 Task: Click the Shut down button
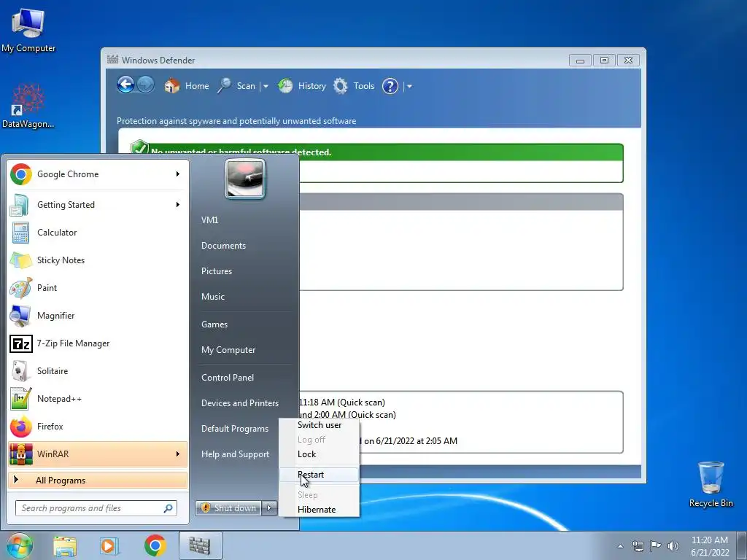click(228, 508)
